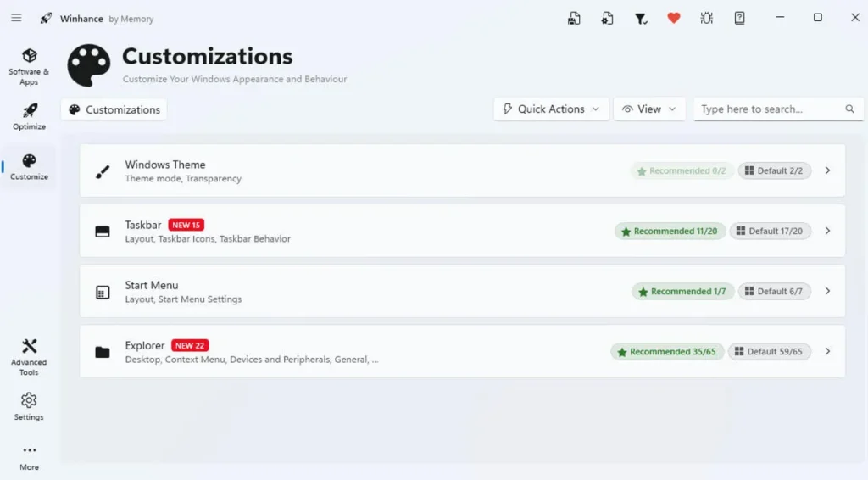Expand the Start Menu row chevron
The width and height of the screenshot is (868, 480).
(x=827, y=291)
